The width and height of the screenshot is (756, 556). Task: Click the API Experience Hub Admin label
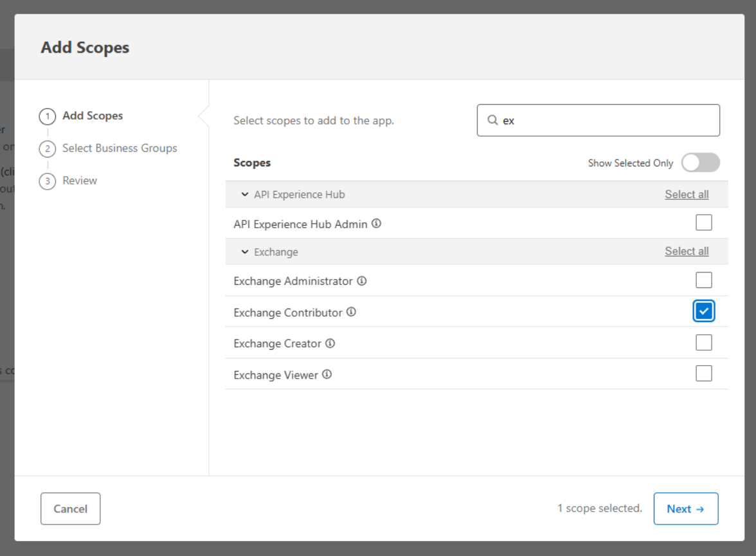300,224
